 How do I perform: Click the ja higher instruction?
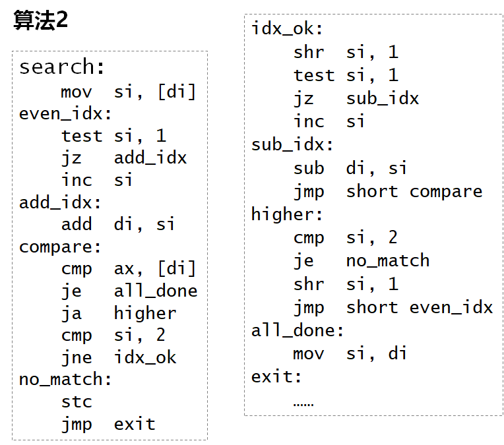coord(119,313)
